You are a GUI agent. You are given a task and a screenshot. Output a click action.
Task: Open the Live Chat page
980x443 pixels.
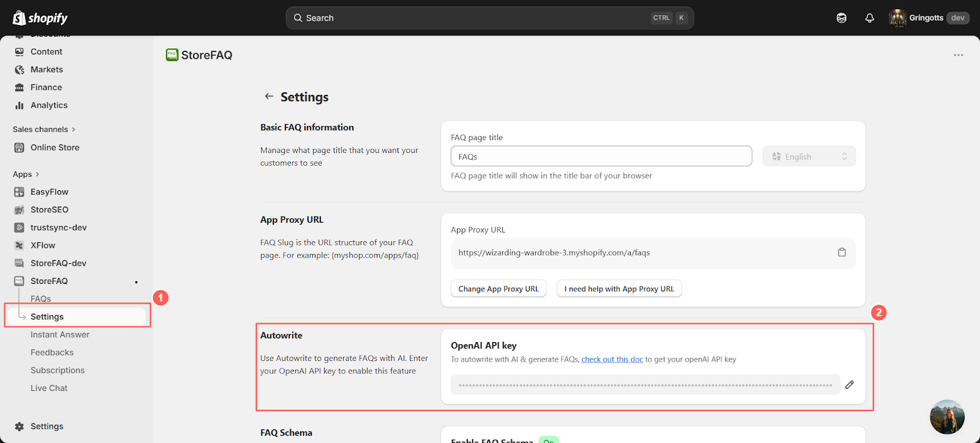[49, 388]
